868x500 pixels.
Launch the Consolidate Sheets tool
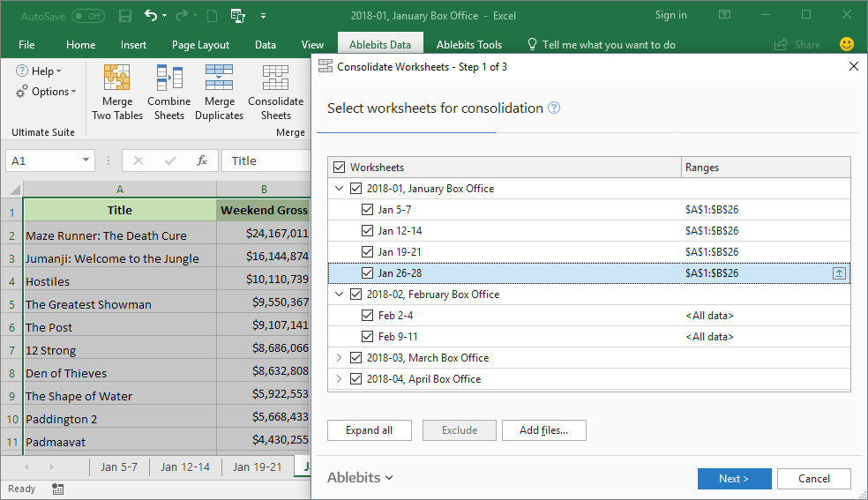tap(276, 92)
